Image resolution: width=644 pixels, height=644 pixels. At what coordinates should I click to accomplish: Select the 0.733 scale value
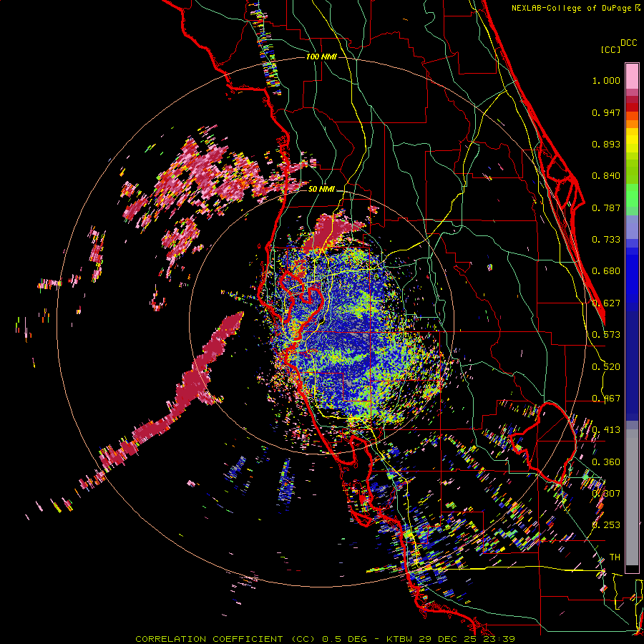tap(606, 240)
